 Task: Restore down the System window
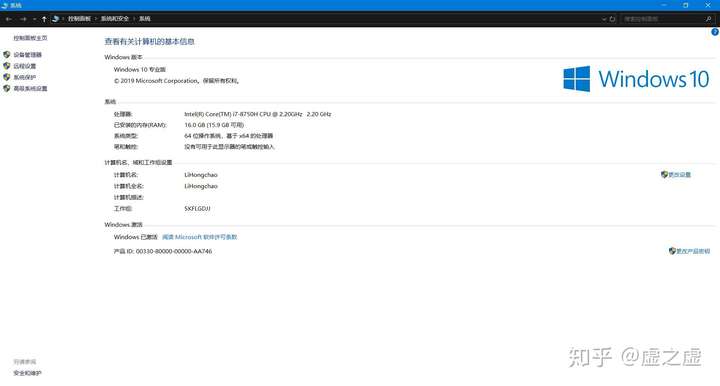(x=686, y=5)
